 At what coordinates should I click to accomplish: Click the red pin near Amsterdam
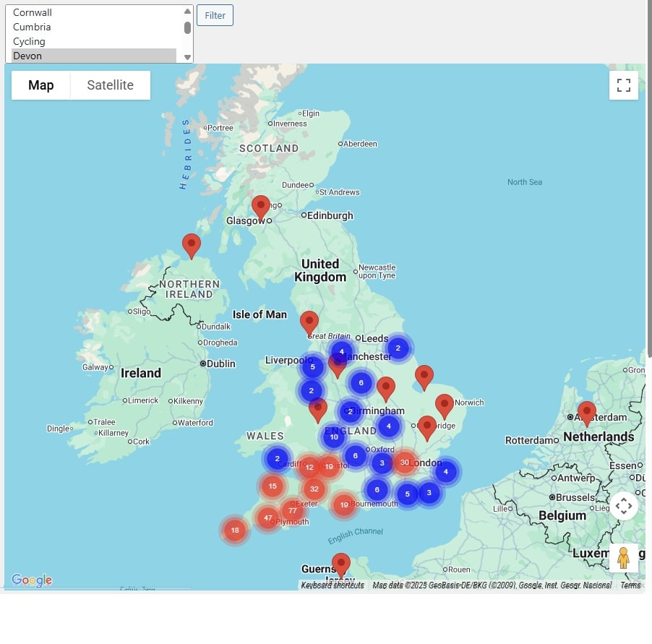pyautogui.click(x=587, y=413)
